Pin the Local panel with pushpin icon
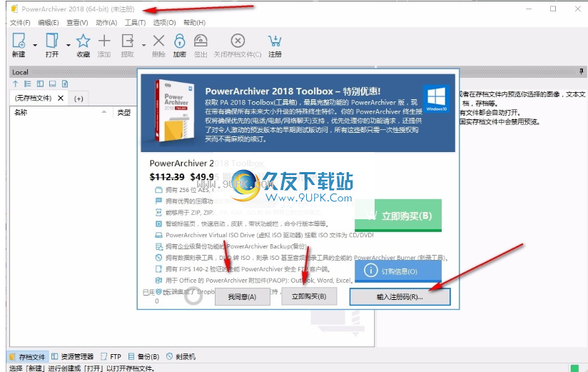Viewport: 588px width, 372px height. tap(582, 71)
